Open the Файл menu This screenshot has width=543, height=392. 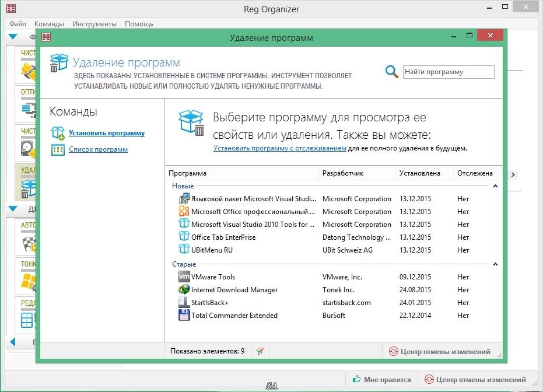(x=17, y=24)
